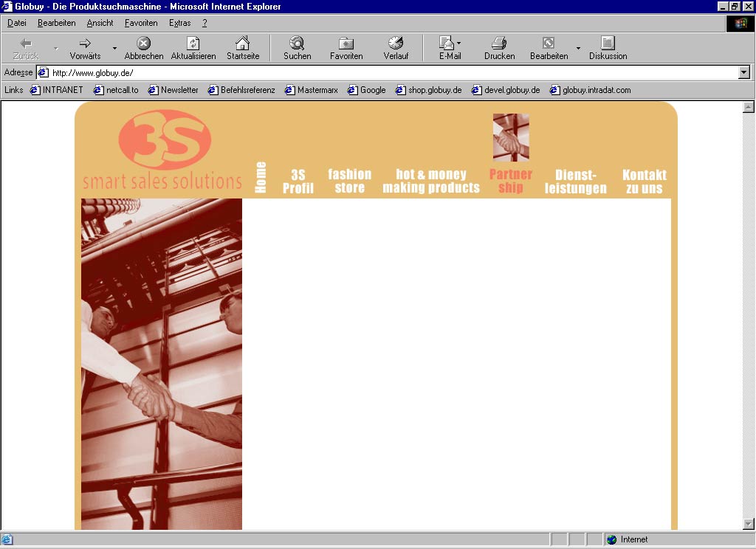Open the Favoriten toolbar folder icon
This screenshot has width=756, height=549.
(346, 44)
